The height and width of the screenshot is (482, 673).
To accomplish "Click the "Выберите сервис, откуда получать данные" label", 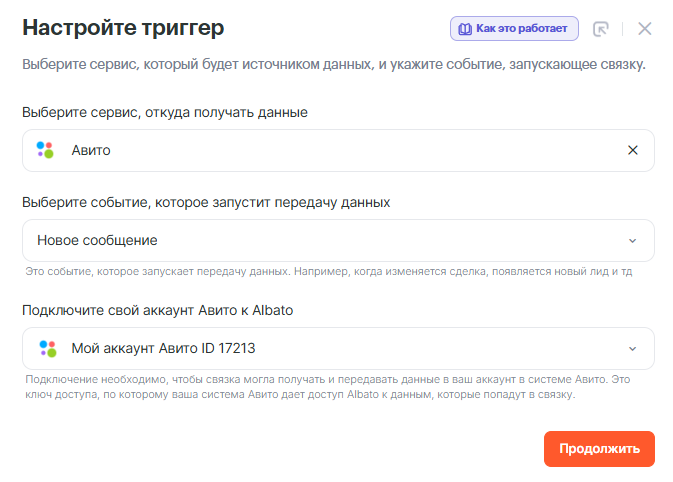I will point(165,112).
